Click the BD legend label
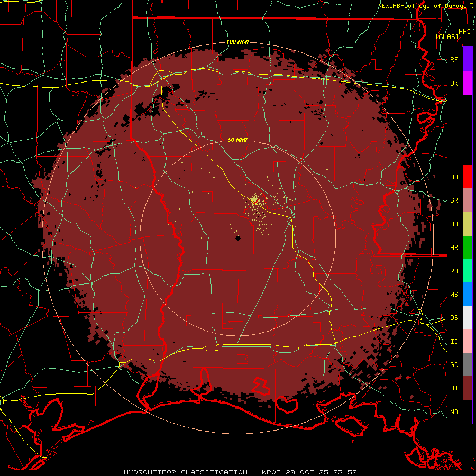Screen dimensions: 476x476 point(454,224)
